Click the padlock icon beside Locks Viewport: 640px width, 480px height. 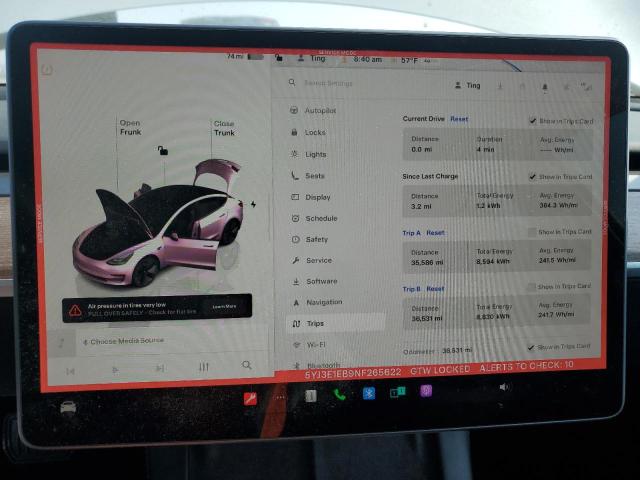[294, 132]
